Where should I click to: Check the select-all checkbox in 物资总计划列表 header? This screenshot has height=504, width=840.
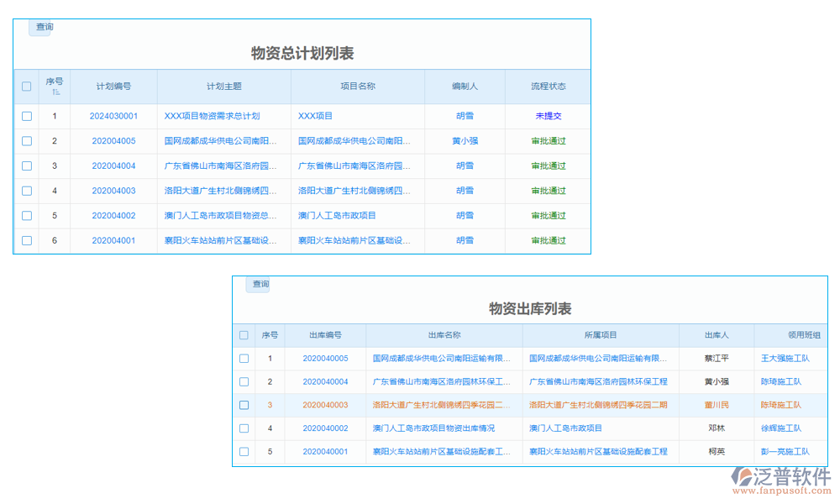tap(26, 87)
